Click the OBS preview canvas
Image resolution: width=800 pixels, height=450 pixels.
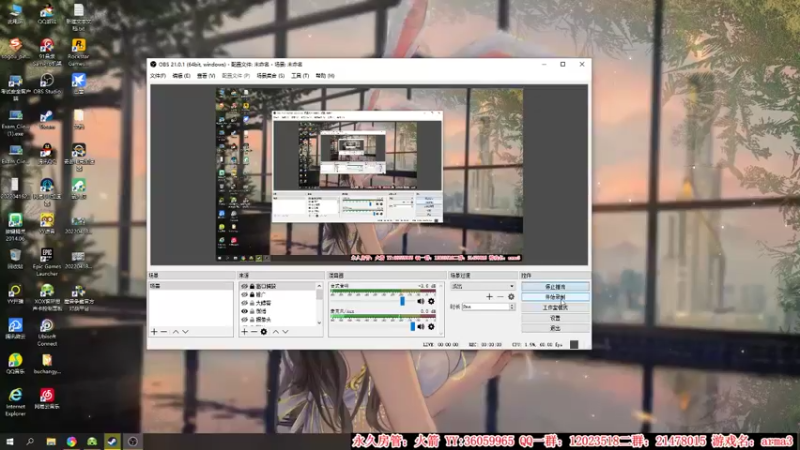tap(369, 175)
